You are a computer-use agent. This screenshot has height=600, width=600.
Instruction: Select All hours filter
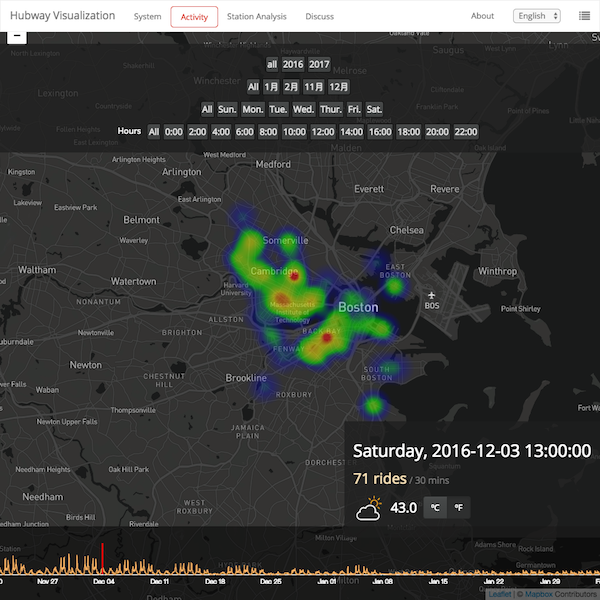pyautogui.click(x=154, y=132)
